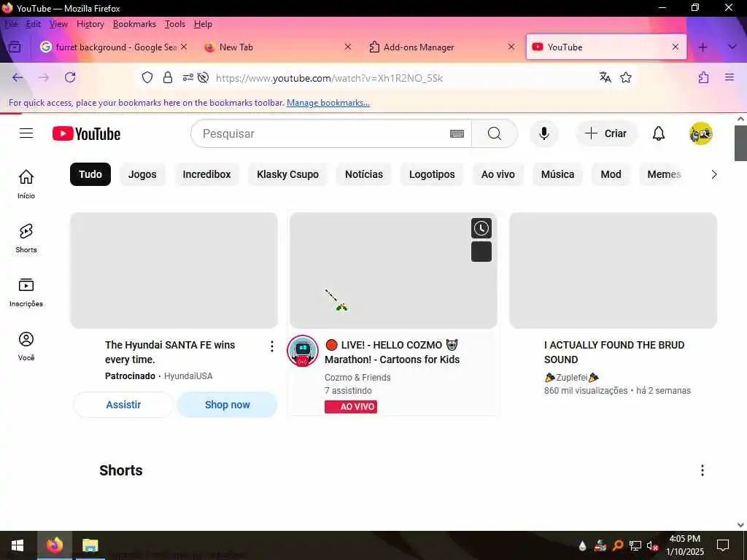Go back to the previous page

coord(18,77)
